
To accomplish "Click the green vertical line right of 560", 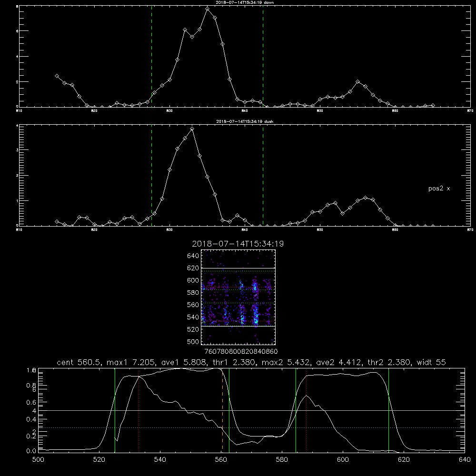I will (x=229, y=410).
